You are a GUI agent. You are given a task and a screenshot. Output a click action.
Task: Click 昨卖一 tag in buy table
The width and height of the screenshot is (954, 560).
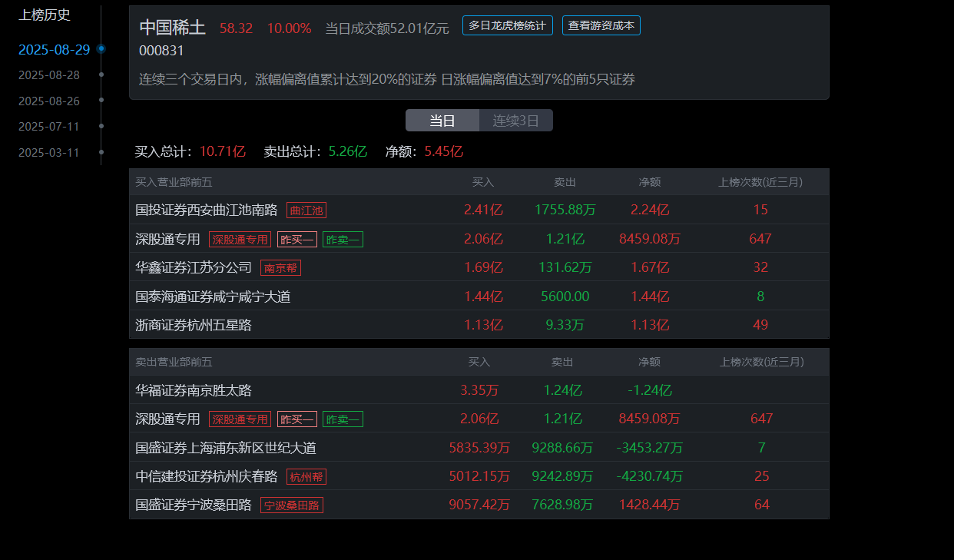(343, 239)
